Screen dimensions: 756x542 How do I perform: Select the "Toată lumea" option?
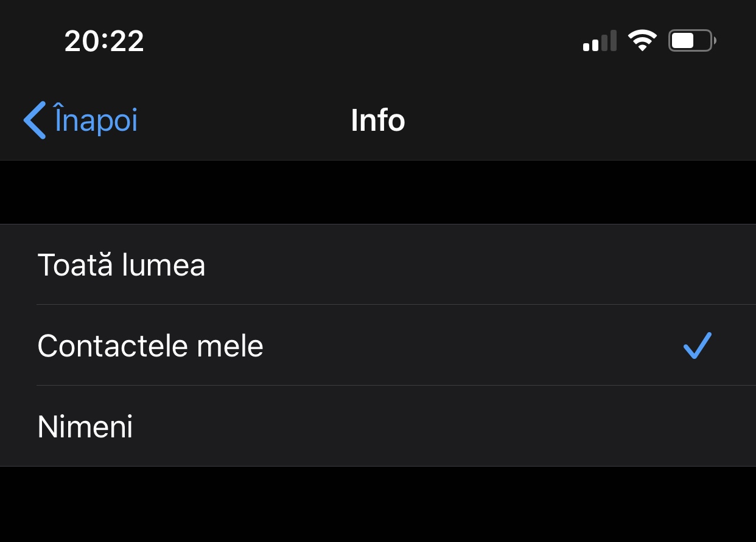click(x=122, y=265)
